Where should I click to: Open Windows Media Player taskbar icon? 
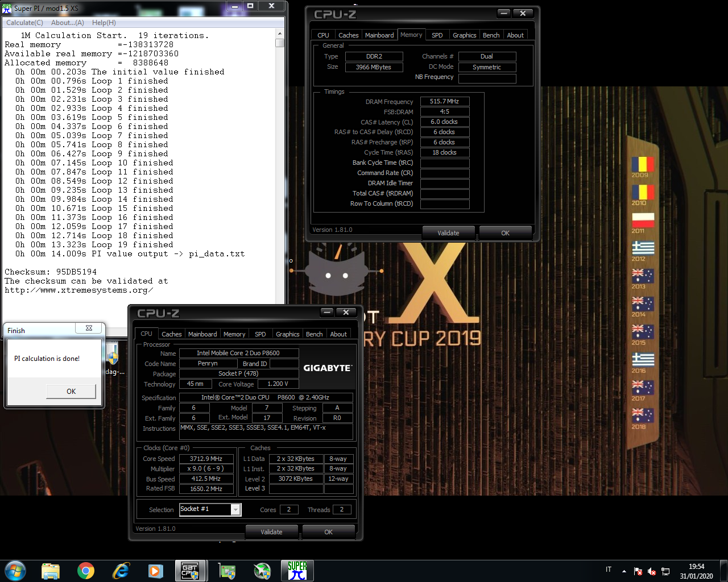pyautogui.click(x=155, y=570)
